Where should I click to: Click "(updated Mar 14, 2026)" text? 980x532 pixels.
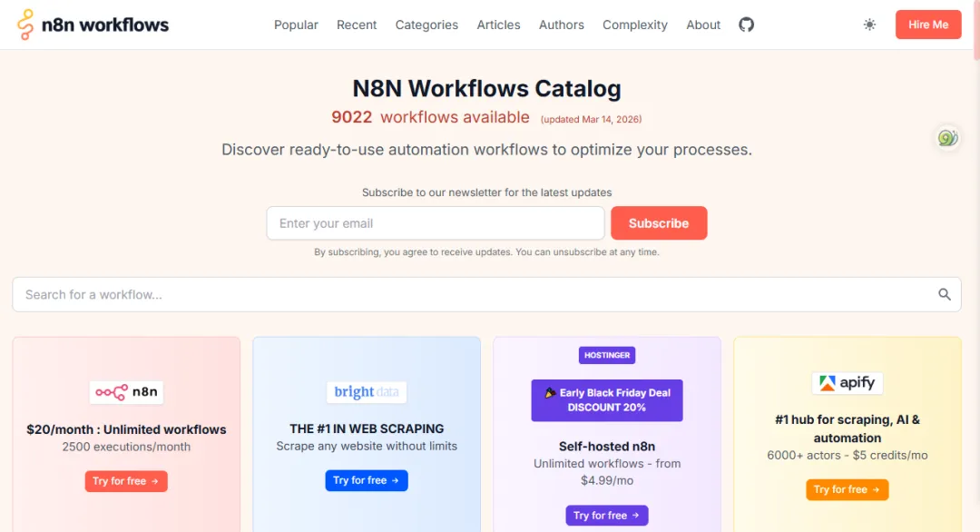tap(592, 120)
